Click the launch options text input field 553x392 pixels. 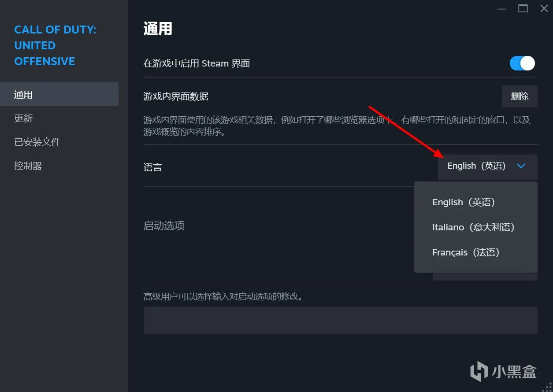340,320
